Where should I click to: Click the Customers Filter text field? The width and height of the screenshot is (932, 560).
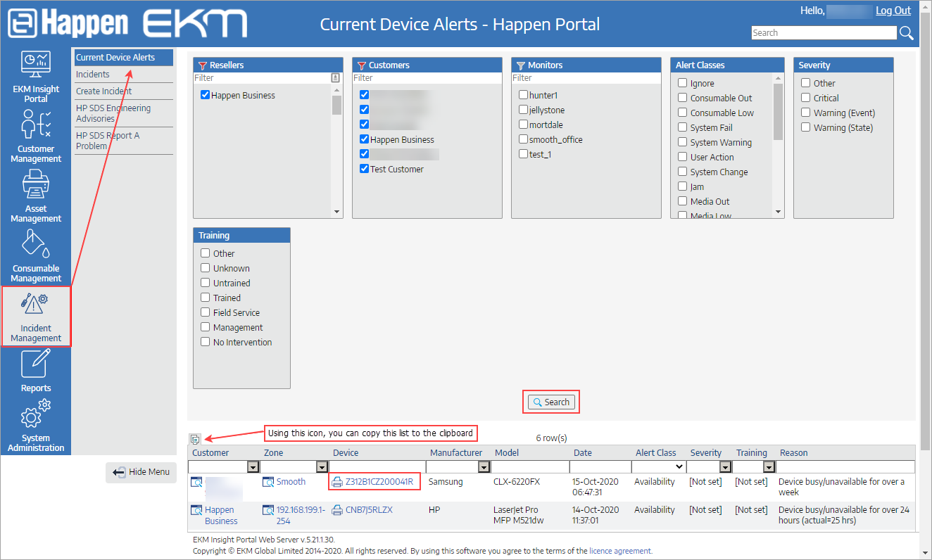pos(427,78)
